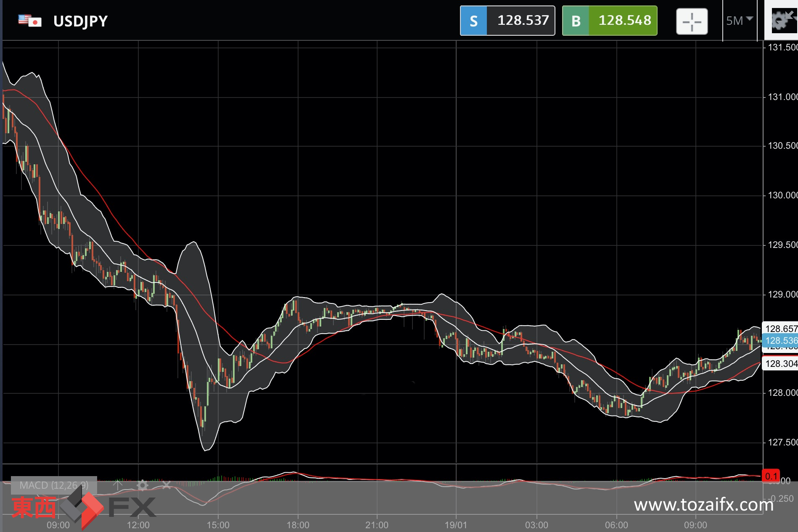Move MACD panel up with arrow icon

(118, 485)
